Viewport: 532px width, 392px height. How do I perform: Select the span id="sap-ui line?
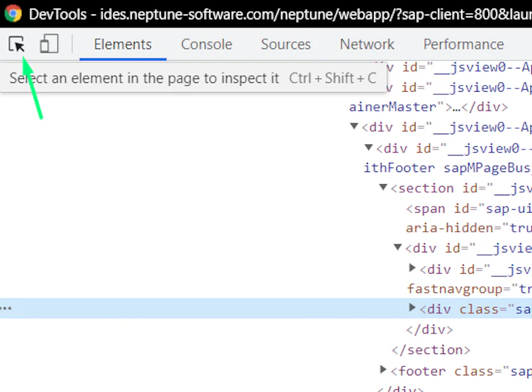[469, 209]
